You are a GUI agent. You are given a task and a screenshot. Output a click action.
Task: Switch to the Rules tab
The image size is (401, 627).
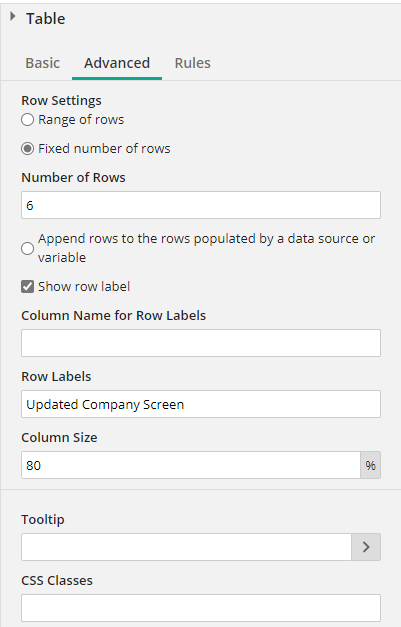coord(192,63)
